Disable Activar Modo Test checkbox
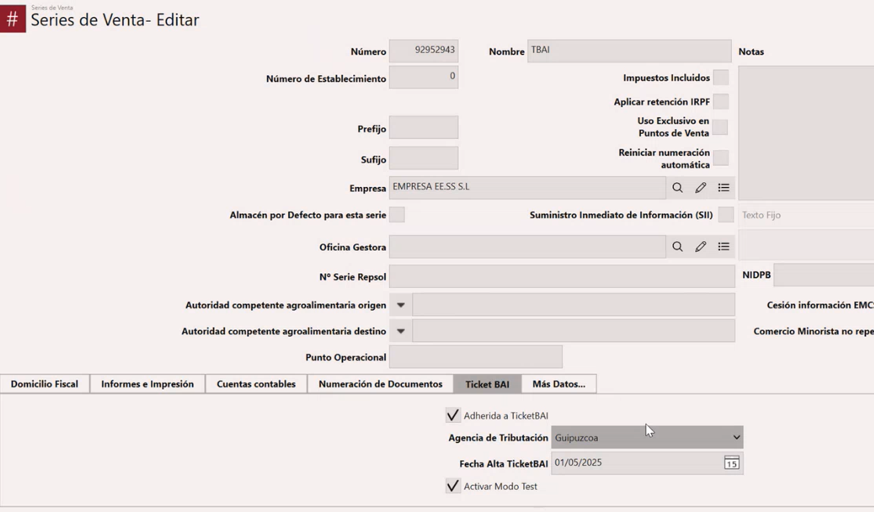Viewport: 874px width, 512px height. pyautogui.click(x=453, y=486)
